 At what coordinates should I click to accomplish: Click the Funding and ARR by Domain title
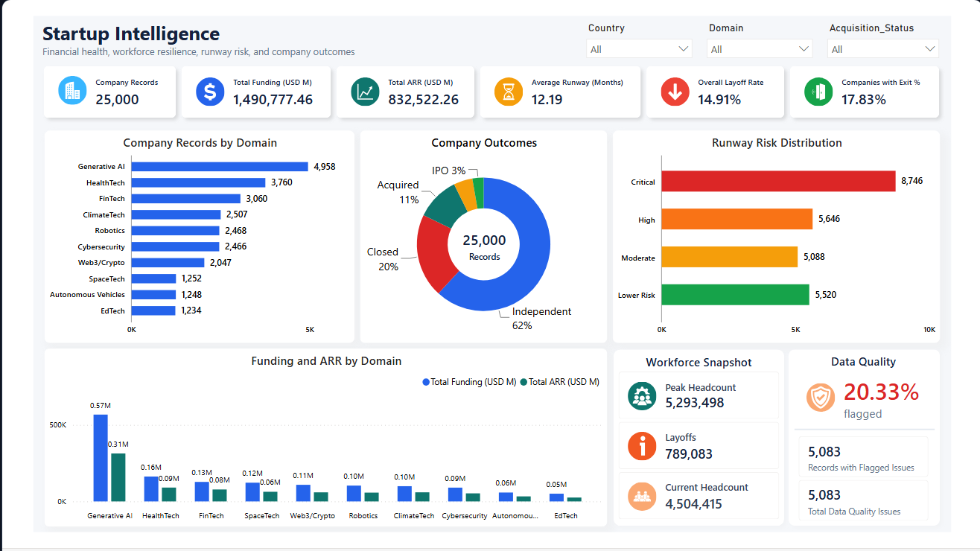(x=326, y=361)
